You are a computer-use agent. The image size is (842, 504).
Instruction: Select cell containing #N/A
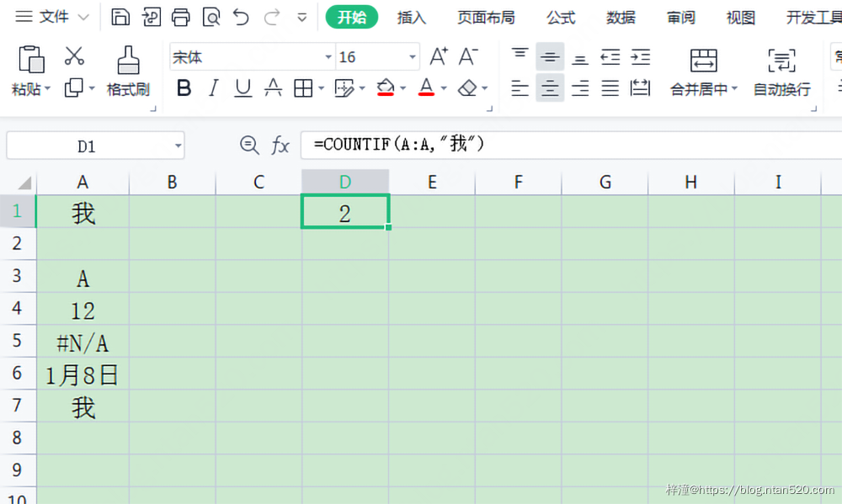click(83, 341)
